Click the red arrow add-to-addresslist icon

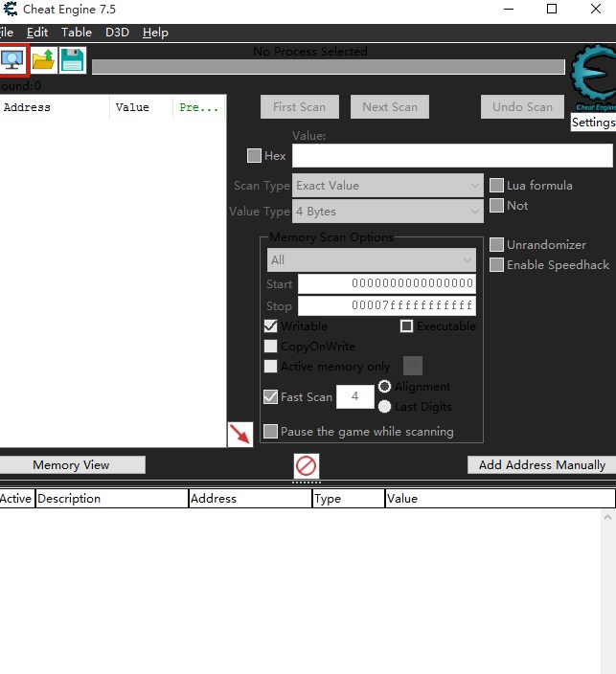[x=240, y=434]
